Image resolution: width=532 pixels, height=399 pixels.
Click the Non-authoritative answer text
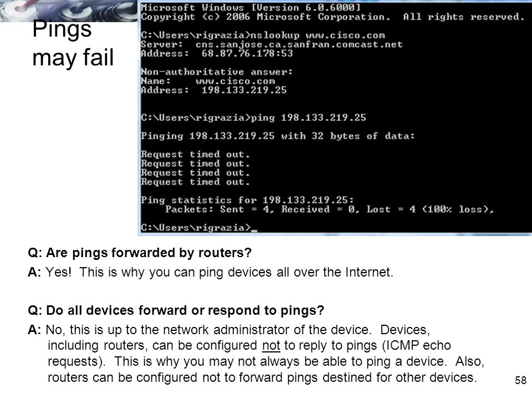click(x=217, y=72)
